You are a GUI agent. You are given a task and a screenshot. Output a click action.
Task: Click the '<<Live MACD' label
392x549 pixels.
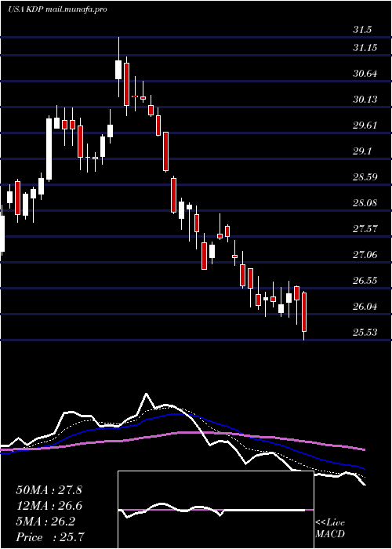tap(330, 529)
